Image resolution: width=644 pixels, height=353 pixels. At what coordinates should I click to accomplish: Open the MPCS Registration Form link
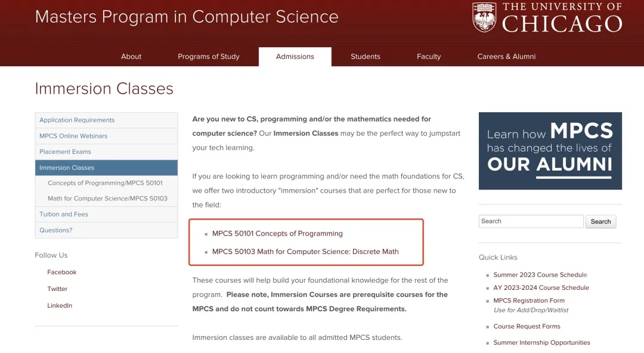tap(529, 301)
